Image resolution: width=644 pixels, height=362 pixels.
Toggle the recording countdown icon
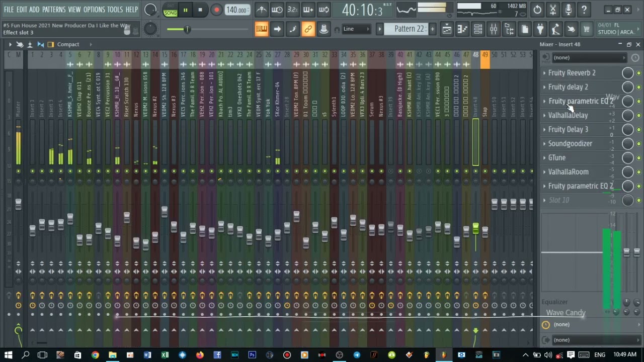293,10
